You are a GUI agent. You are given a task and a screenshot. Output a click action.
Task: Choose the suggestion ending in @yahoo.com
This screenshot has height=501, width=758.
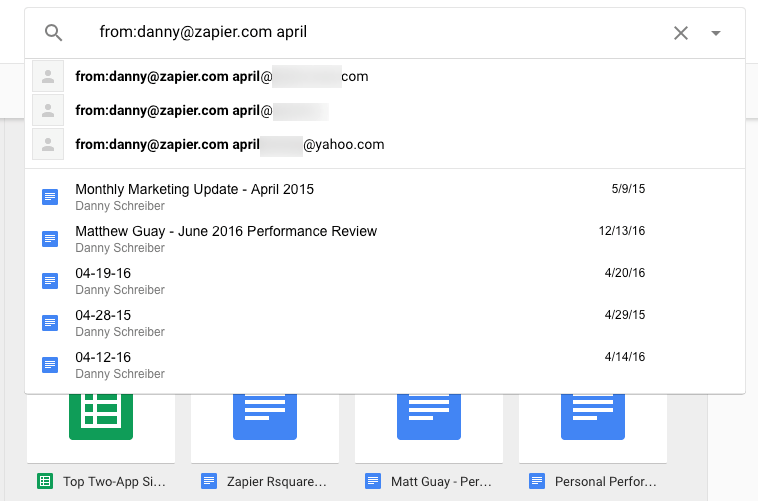(229, 145)
